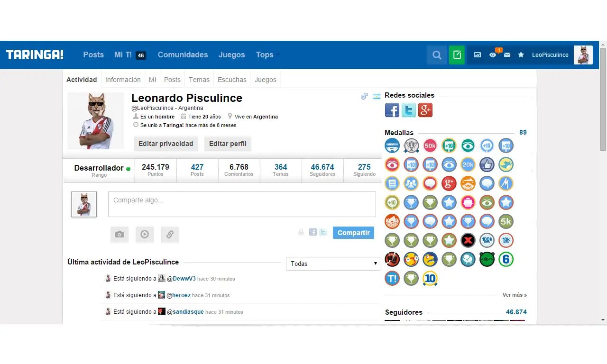Click the large profile picture beside the name
607x364 pixels.
click(96, 121)
